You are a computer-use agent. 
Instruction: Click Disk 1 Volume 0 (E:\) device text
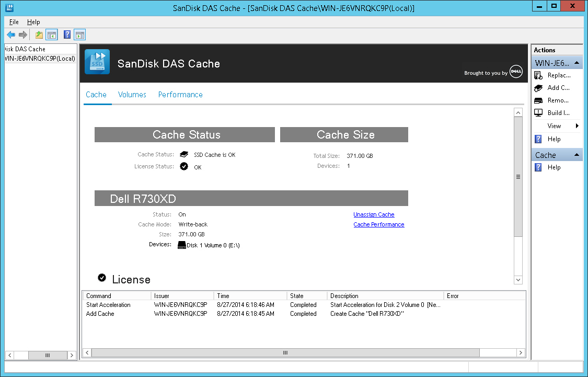(213, 245)
